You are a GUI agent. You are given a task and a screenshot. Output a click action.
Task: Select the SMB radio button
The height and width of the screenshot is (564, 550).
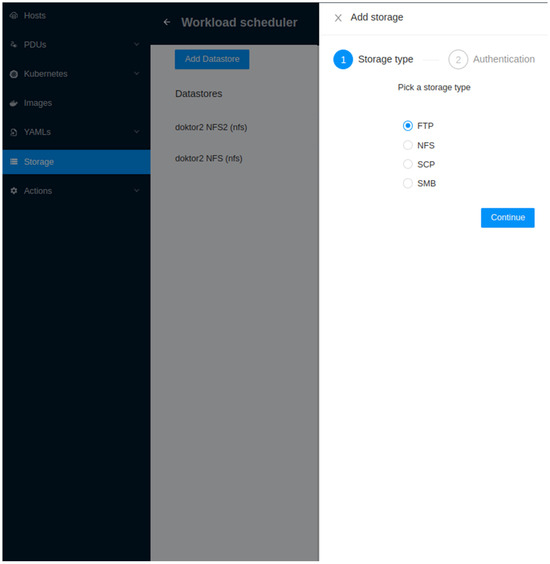[x=408, y=183]
